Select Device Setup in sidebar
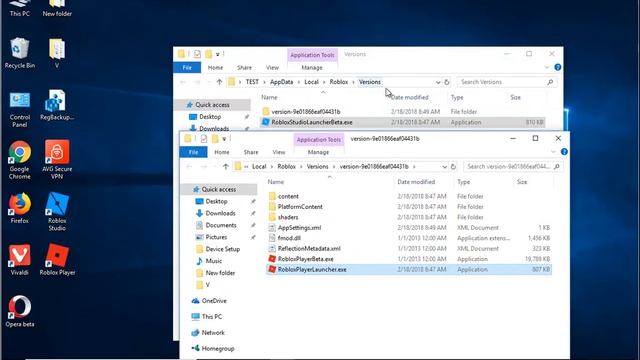Viewport: 640px width, 360px height. (223, 249)
